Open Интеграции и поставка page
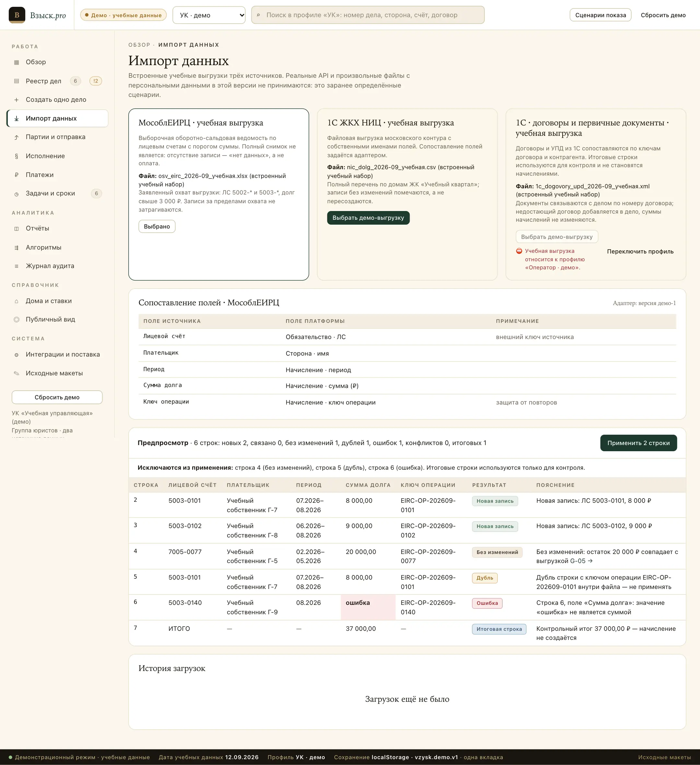Image resolution: width=700 pixels, height=765 pixels. tap(57, 354)
